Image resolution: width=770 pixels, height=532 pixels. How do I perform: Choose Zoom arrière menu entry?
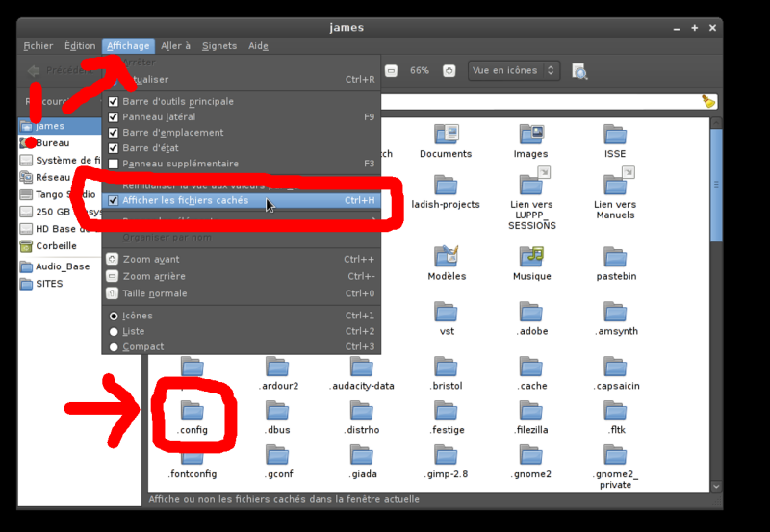[242, 276]
